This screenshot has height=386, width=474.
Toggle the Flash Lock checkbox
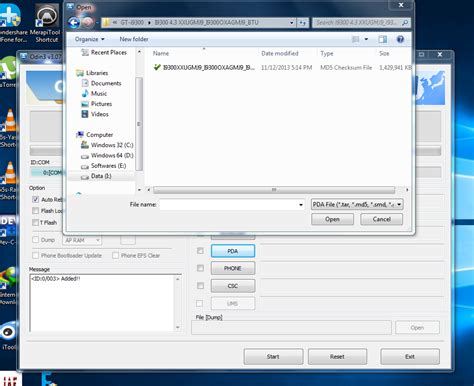pos(35,211)
